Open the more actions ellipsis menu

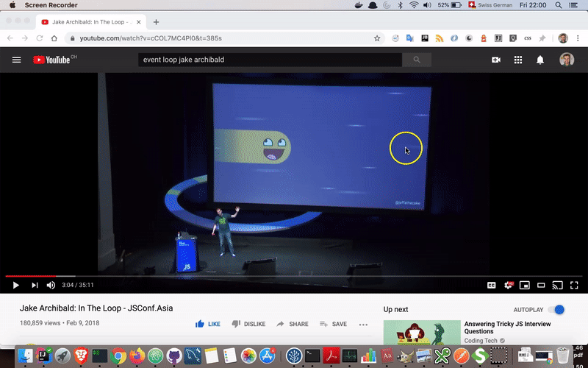click(x=363, y=325)
